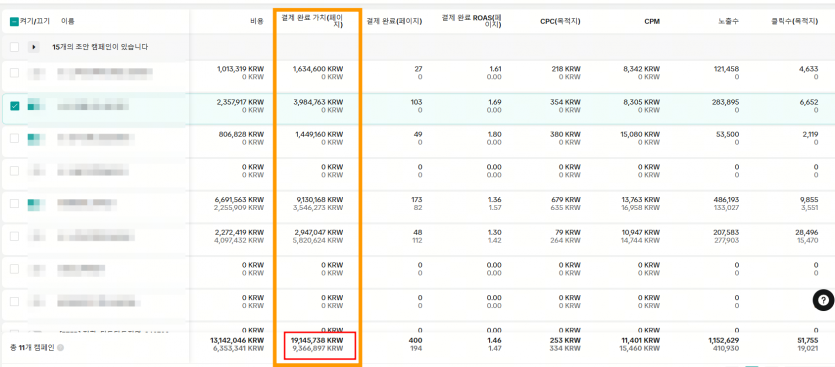Toggle the header select-all checkbox
This screenshot has width=835, height=367.
(14, 22)
